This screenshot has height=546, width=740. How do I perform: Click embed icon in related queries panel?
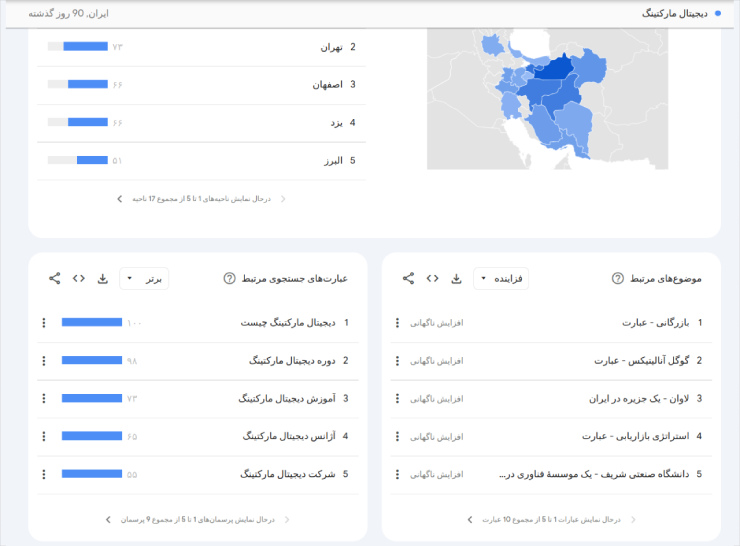pos(78,278)
